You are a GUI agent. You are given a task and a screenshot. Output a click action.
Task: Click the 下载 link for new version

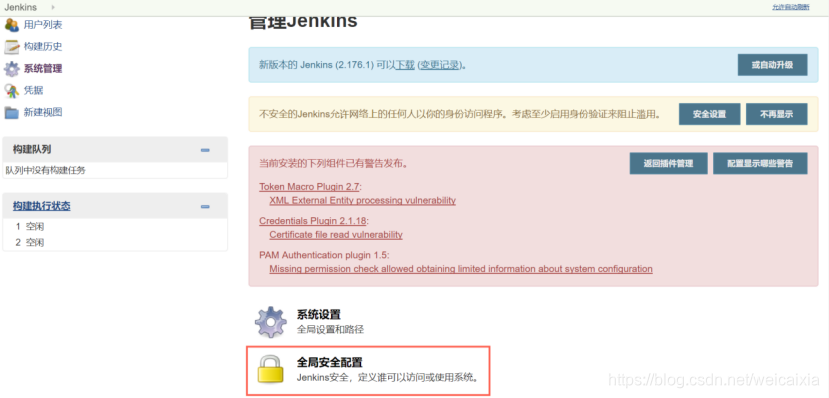coord(406,65)
